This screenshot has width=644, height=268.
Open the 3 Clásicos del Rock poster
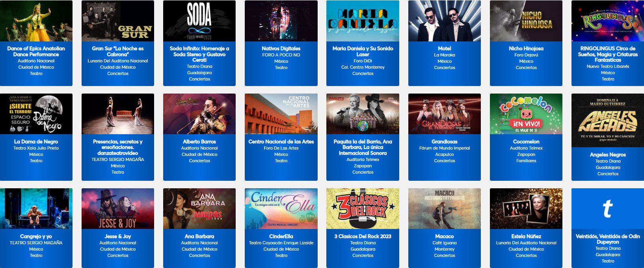[x=363, y=208]
